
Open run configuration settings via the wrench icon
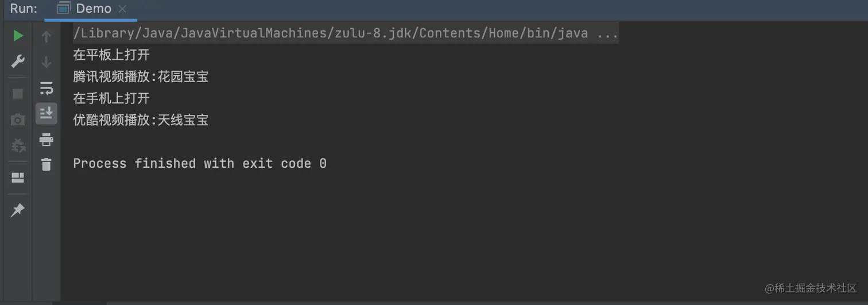18,61
